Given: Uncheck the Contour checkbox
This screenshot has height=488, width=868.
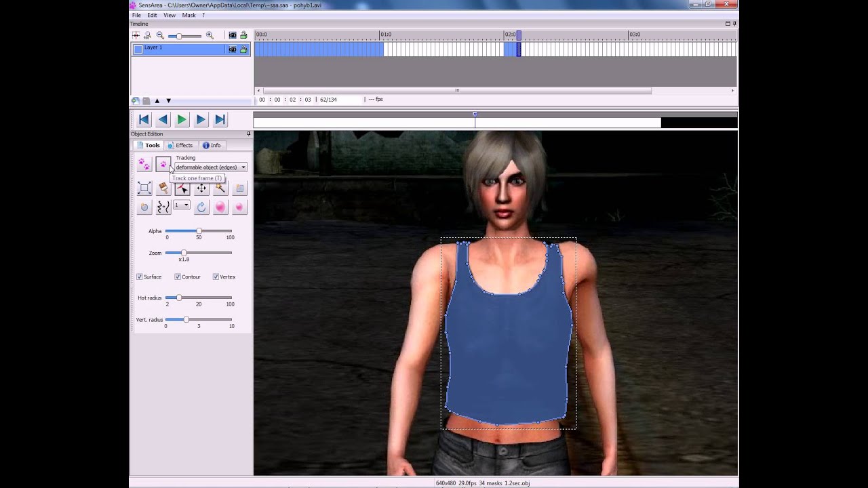Looking at the screenshot, I should click(178, 277).
